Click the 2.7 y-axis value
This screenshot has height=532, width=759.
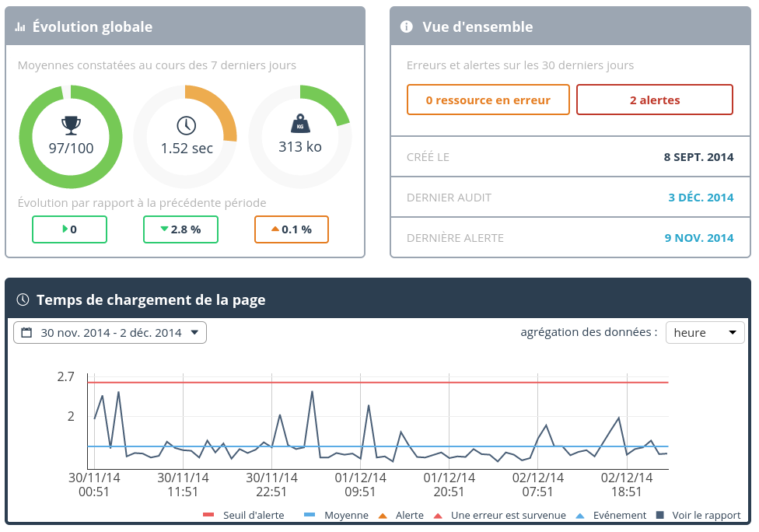[x=66, y=376]
